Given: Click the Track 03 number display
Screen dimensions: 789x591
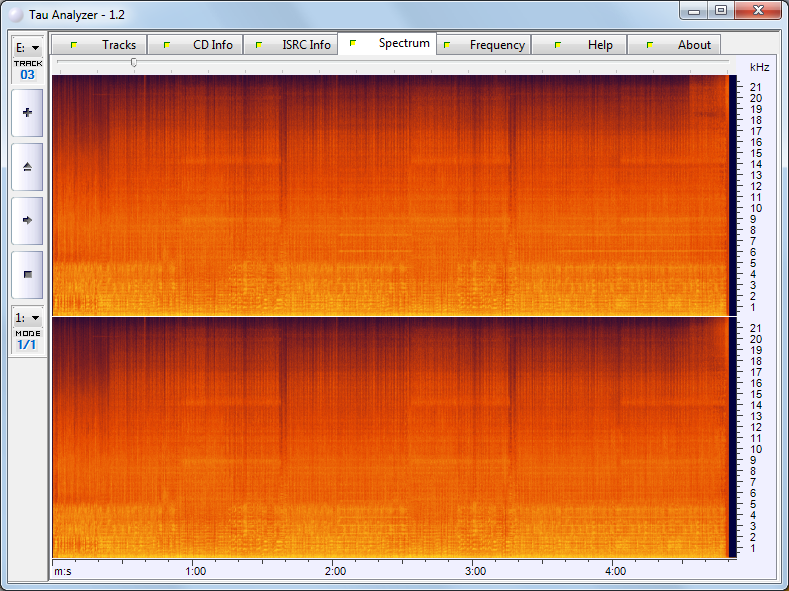Looking at the screenshot, I should 27,75.
